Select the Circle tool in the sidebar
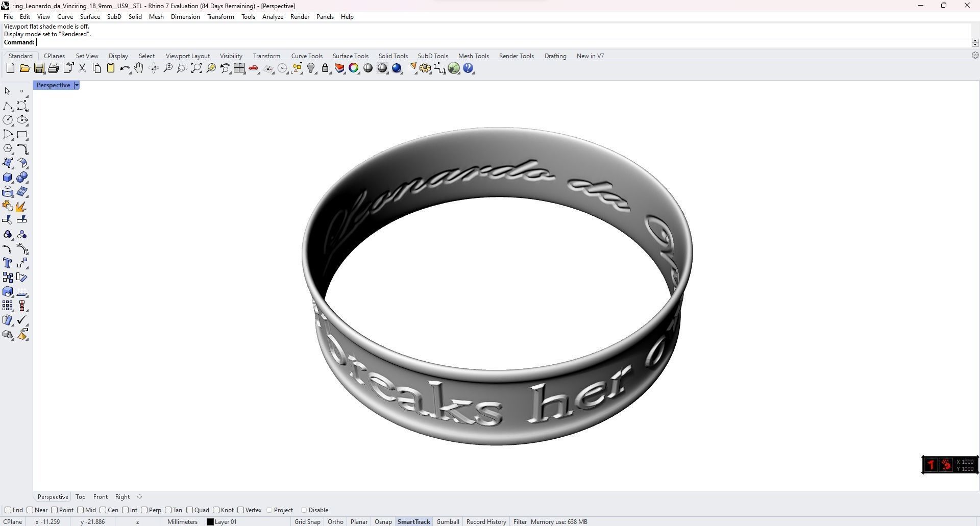 pos(8,120)
